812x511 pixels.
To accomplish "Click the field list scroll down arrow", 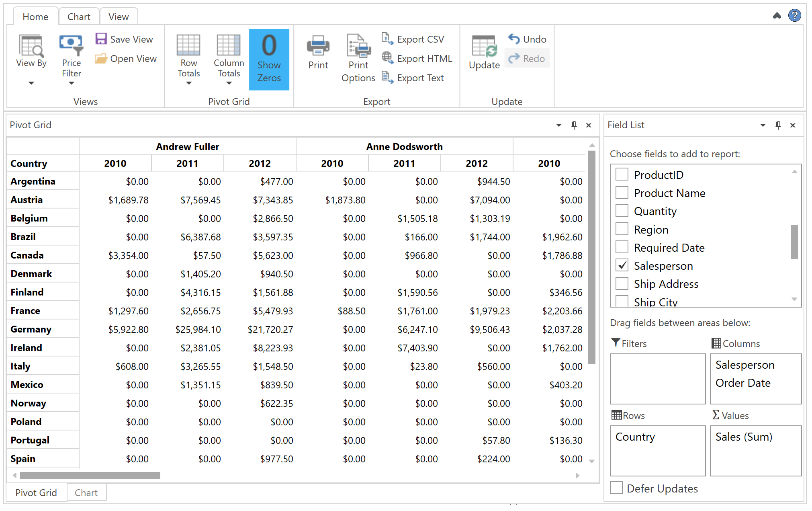I will pos(794,299).
